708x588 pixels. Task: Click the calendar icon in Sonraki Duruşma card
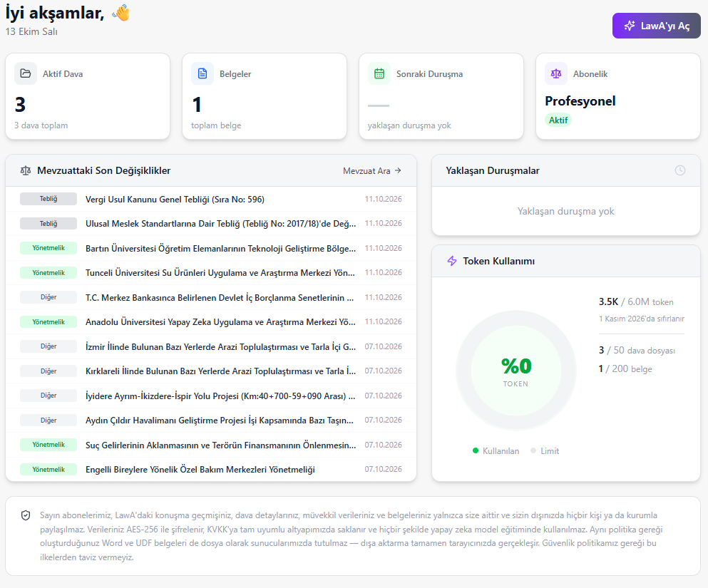point(379,73)
